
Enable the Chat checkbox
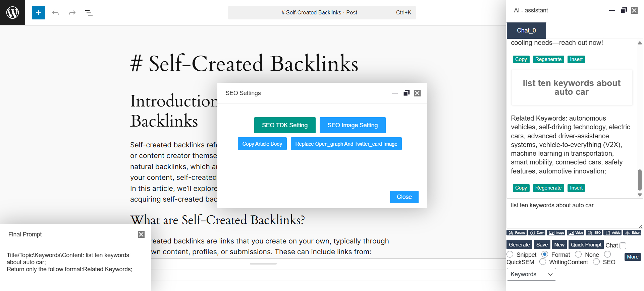623,246
